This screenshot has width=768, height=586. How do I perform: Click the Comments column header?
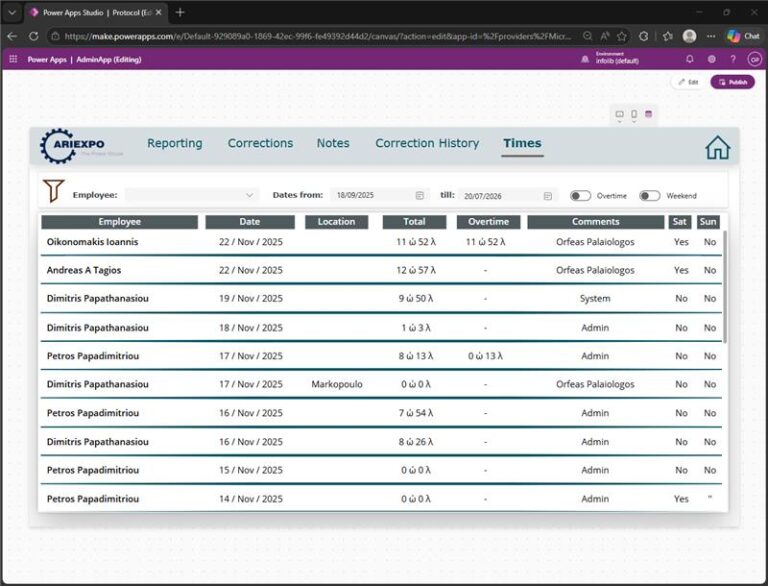pos(596,222)
